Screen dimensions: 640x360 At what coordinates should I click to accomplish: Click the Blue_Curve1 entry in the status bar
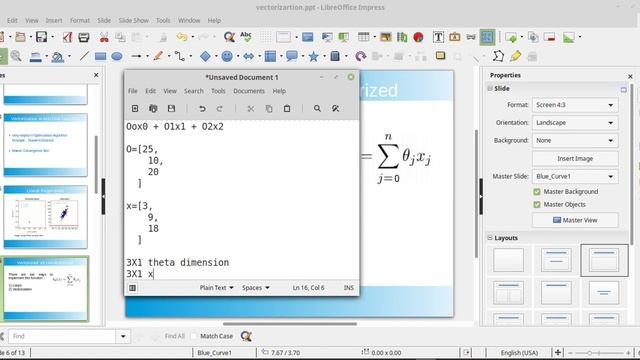pyautogui.click(x=214, y=353)
